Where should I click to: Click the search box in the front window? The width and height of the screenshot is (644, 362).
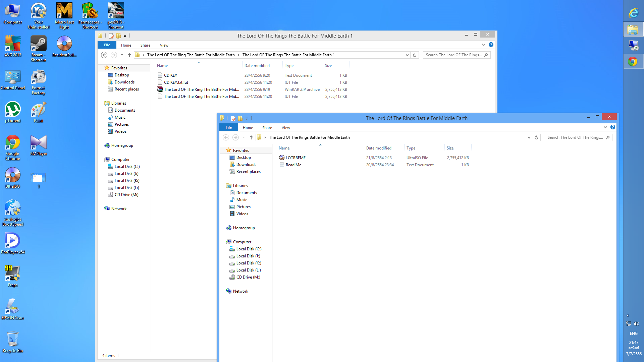click(575, 137)
